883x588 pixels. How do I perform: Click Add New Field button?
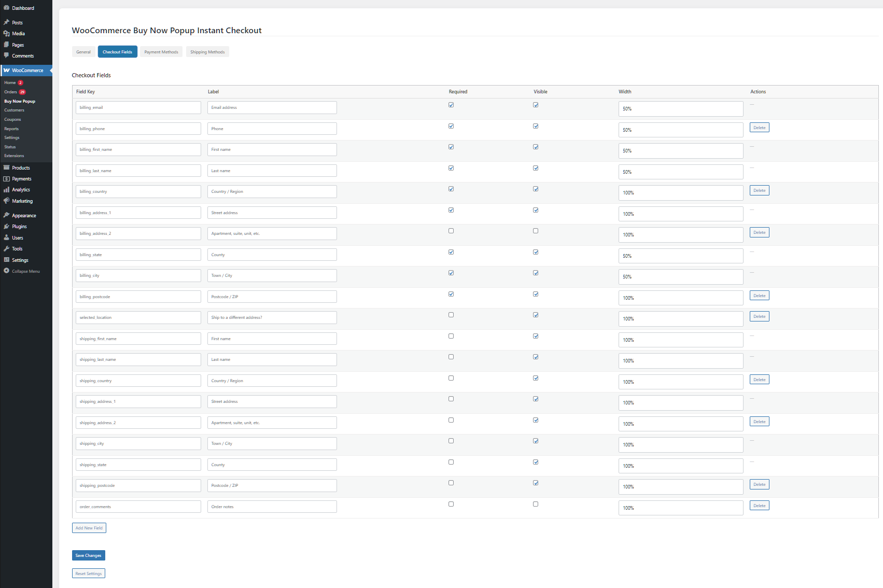tap(89, 528)
